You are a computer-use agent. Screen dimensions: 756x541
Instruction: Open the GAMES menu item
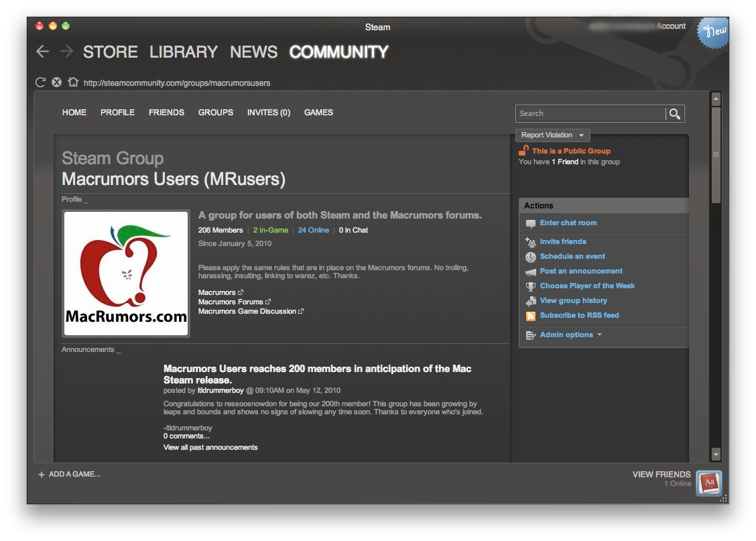coord(318,113)
